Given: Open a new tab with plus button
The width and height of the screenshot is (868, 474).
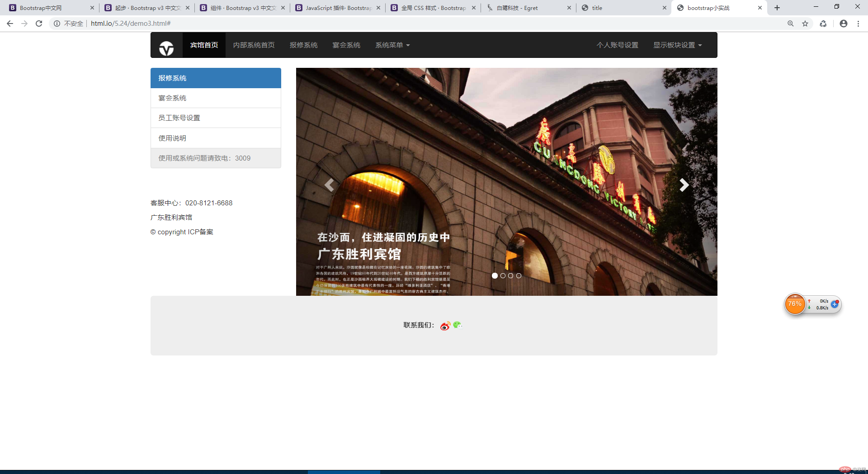Looking at the screenshot, I should tap(777, 8).
